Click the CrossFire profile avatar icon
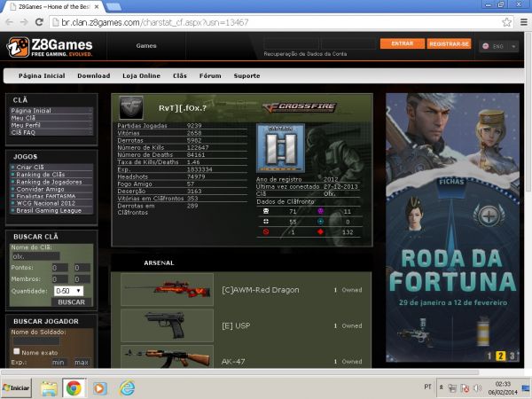532x399 pixels. tap(131, 107)
